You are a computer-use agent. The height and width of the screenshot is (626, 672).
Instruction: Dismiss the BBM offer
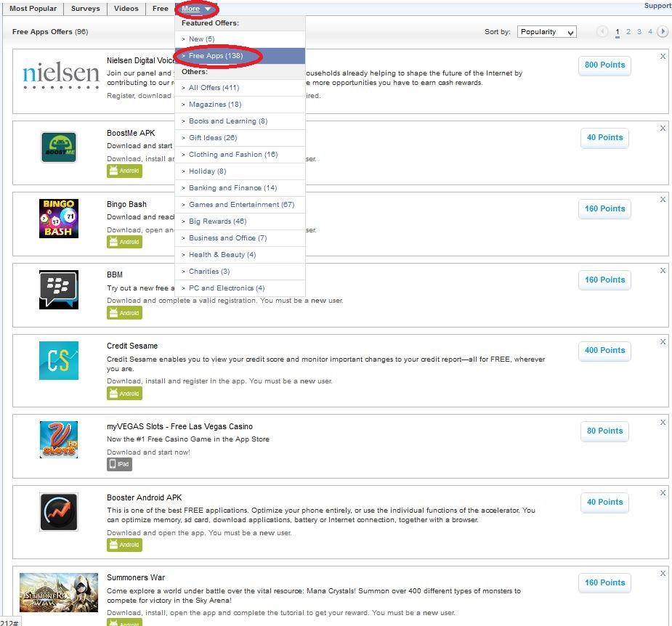click(663, 271)
